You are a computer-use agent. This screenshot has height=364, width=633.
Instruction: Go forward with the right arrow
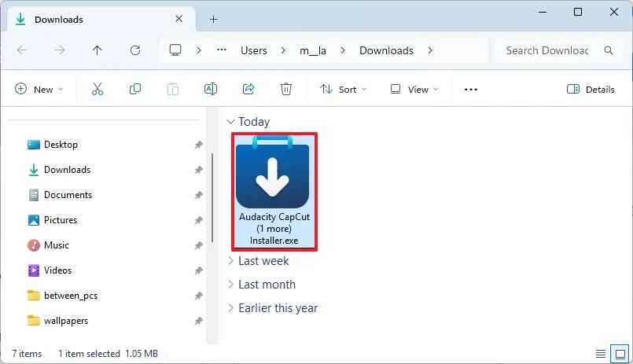coord(60,50)
